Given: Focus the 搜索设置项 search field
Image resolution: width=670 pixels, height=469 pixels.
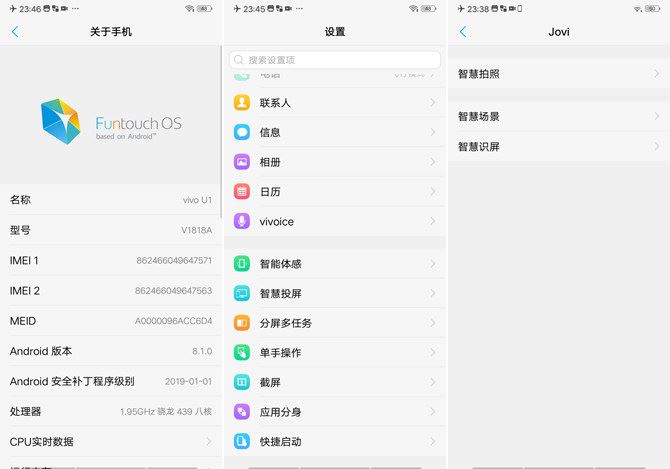Looking at the screenshot, I should pyautogui.click(x=335, y=60).
